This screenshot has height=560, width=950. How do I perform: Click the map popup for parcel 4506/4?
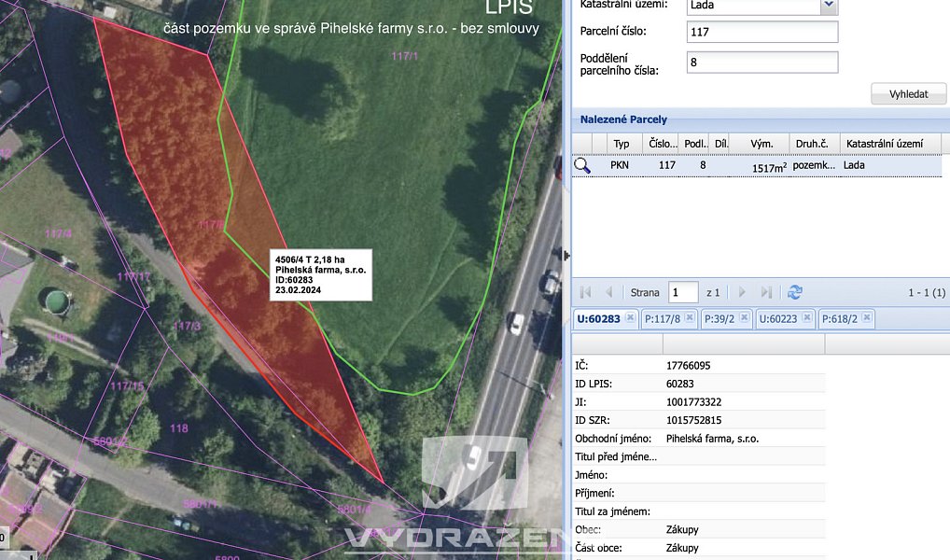click(x=320, y=275)
